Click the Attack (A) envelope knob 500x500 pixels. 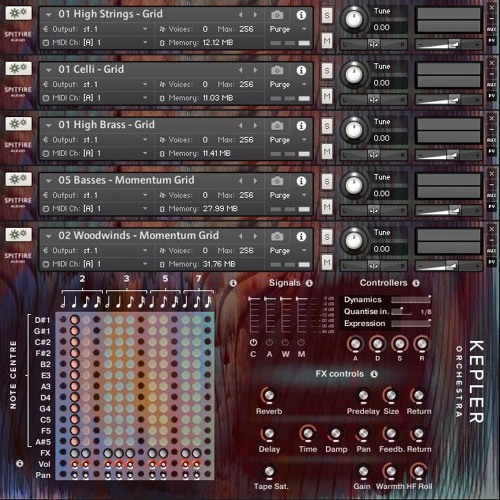[355, 344]
